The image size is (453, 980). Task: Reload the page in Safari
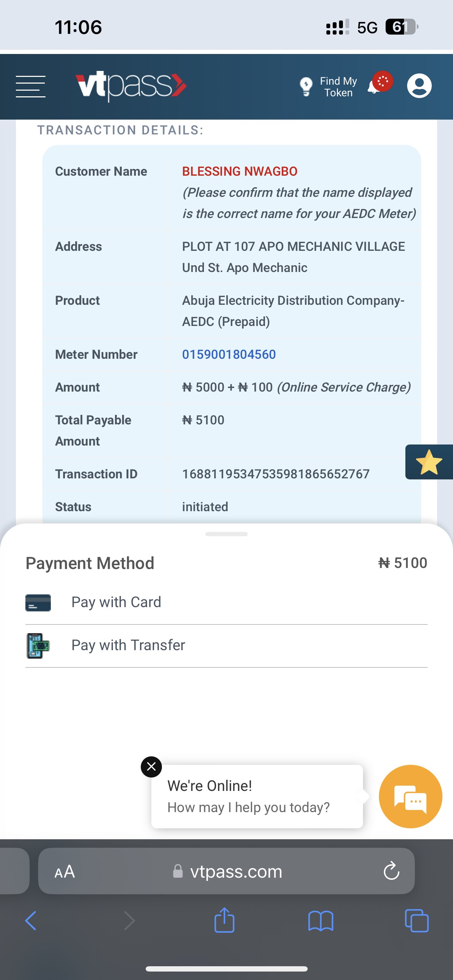(391, 871)
